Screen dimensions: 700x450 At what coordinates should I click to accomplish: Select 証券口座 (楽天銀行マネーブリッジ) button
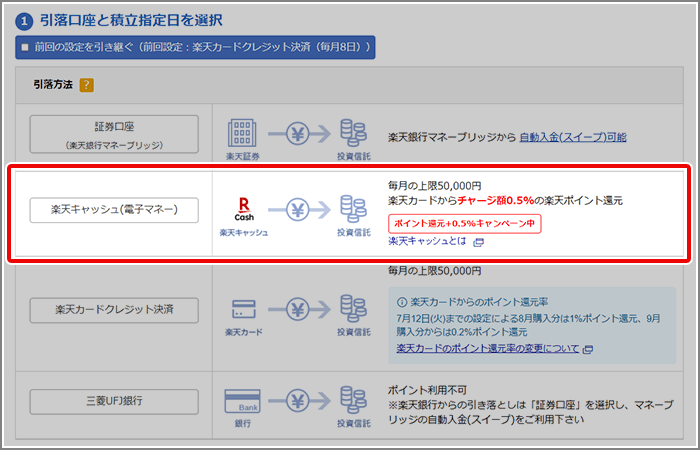click(x=114, y=134)
